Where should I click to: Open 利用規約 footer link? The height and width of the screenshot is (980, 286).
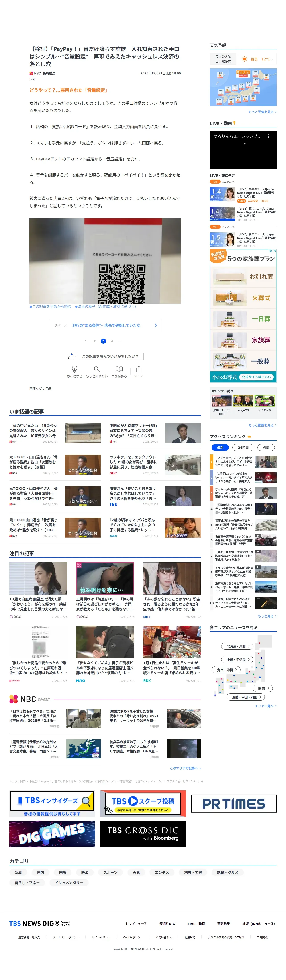(190, 937)
